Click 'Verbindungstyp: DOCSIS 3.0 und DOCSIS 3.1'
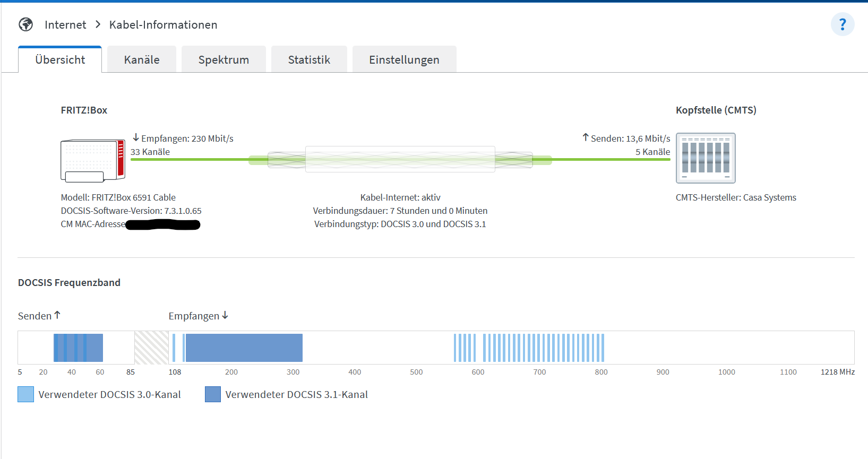Screen dimensions: 868x459 coord(400,224)
